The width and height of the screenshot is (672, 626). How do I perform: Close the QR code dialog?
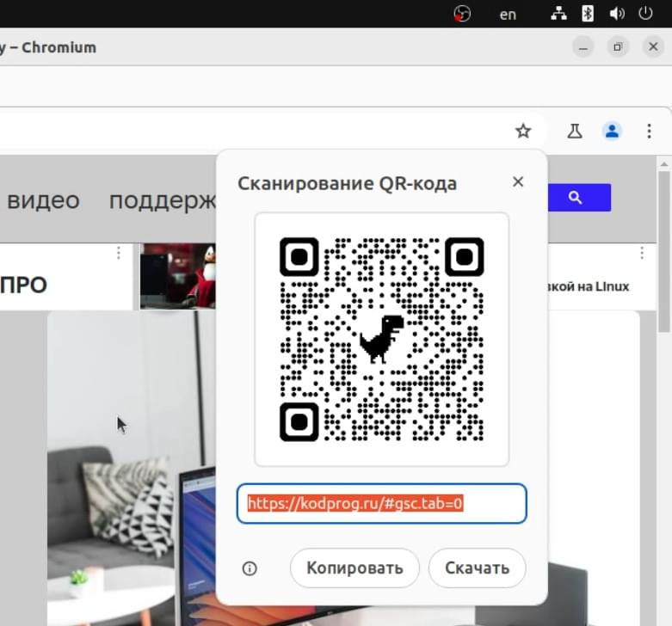pos(518,181)
